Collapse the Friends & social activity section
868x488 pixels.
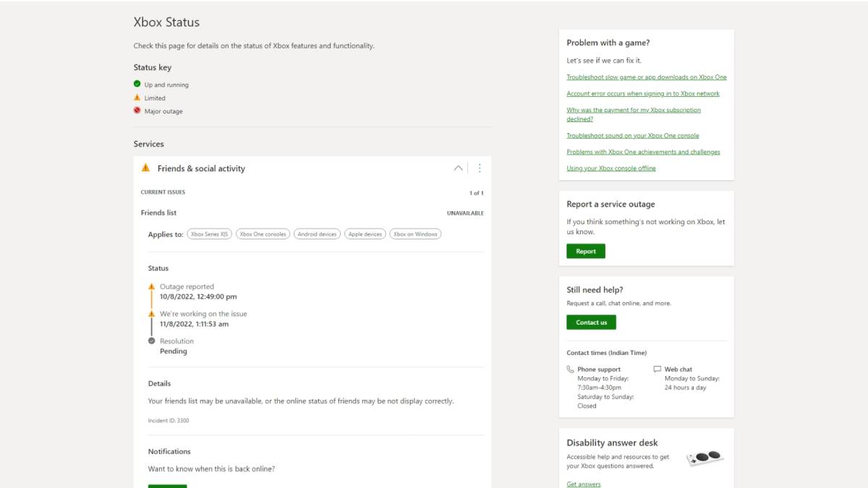(x=458, y=167)
